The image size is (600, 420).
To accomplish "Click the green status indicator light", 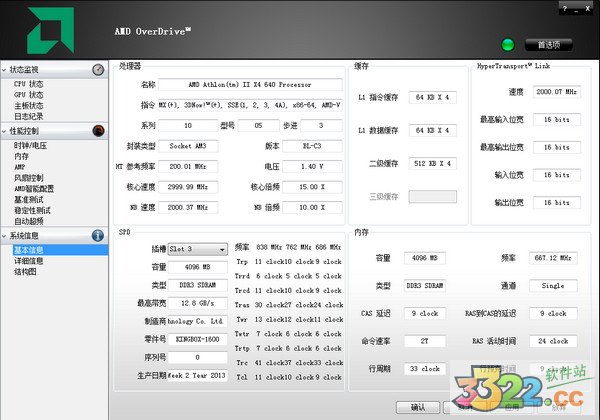I will (x=508, y=45).
